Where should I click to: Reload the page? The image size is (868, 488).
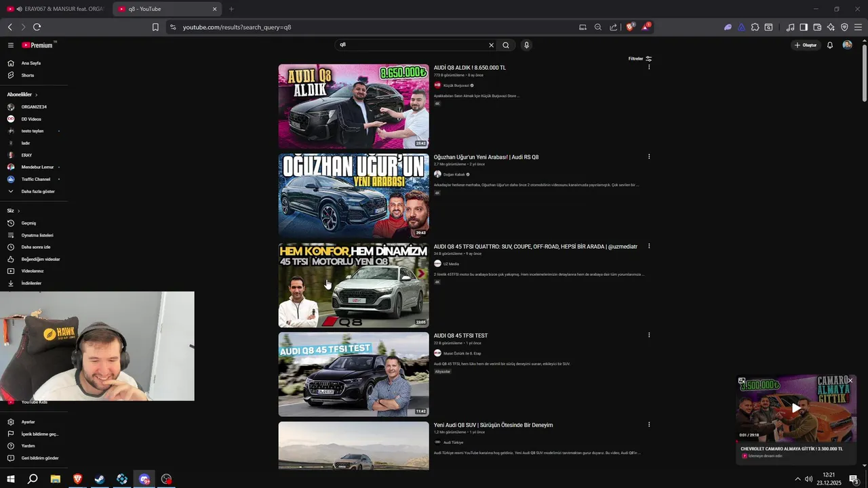pyautogui.click(x=37, y=27)
